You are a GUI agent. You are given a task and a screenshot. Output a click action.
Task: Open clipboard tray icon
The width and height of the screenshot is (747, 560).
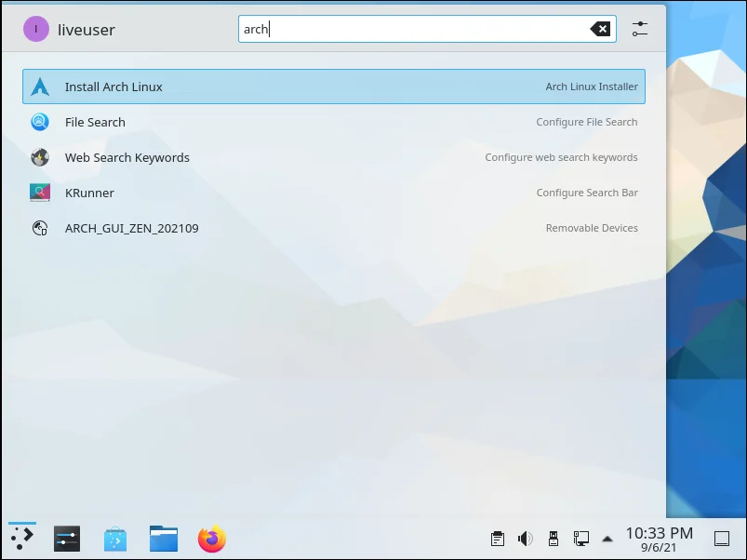pyautogui.click(x=498, y=539)
